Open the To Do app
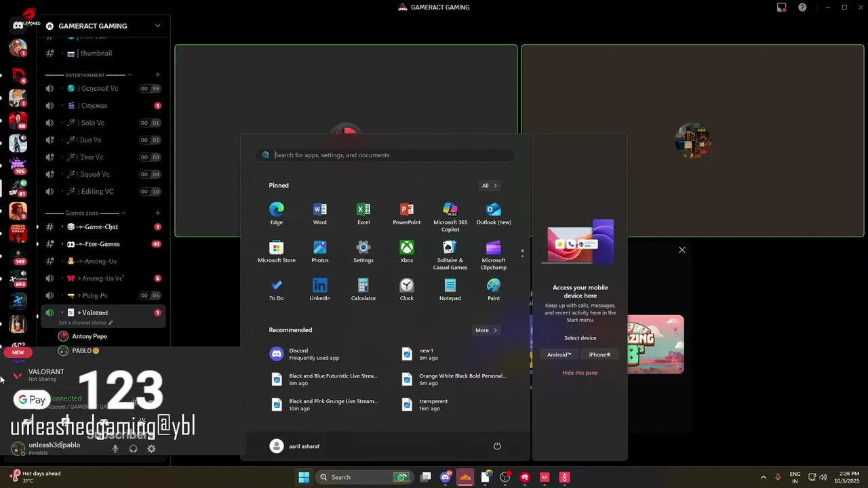The image size is (868, 488). pos(276,289)
